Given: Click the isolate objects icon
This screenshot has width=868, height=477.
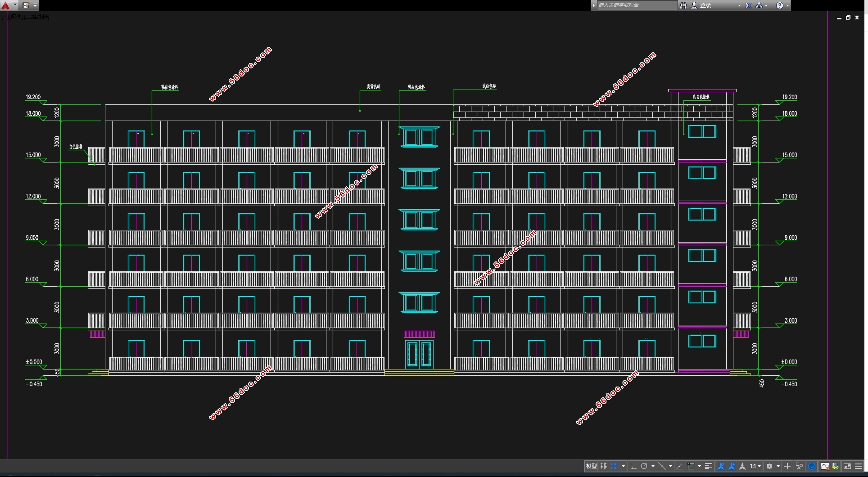Looking at the screenshot, I should pos(800,466).
